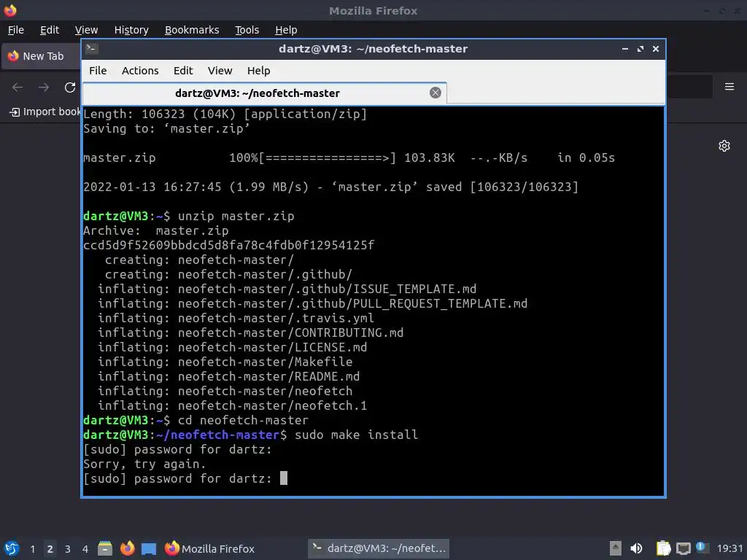Click the terminal window menu icon in titlebar

point(92,49)
